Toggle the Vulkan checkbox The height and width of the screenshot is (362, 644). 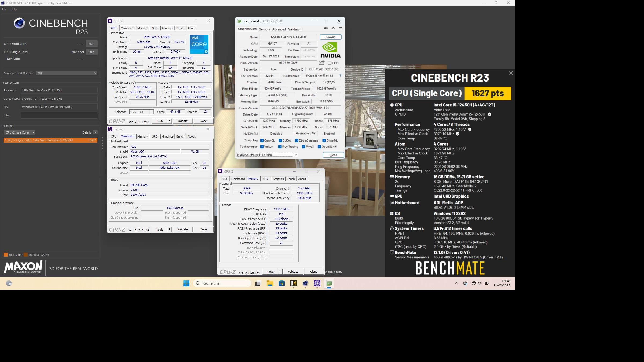pyautogui.click(x=262, y=147)
